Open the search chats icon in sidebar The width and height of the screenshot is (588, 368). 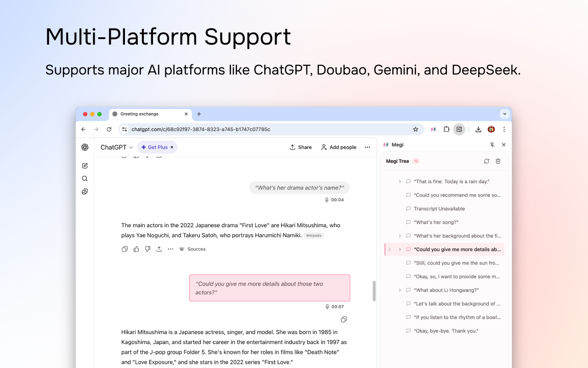tap(85, 178)
